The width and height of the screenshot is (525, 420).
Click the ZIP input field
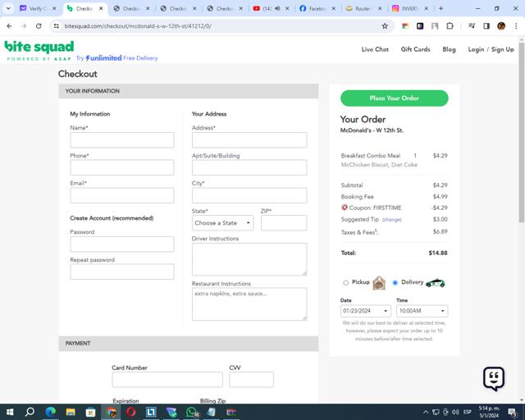(x=284, y=223)
